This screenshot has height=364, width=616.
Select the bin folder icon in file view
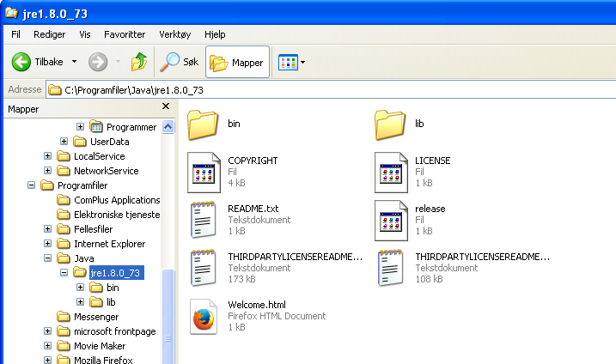(203, 124)
